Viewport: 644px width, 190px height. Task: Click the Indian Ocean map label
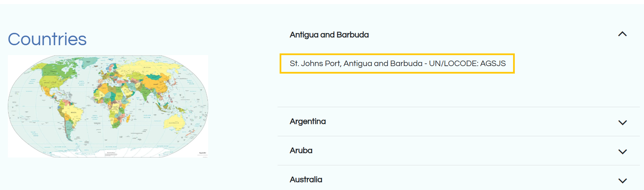(x=147, y=116)
